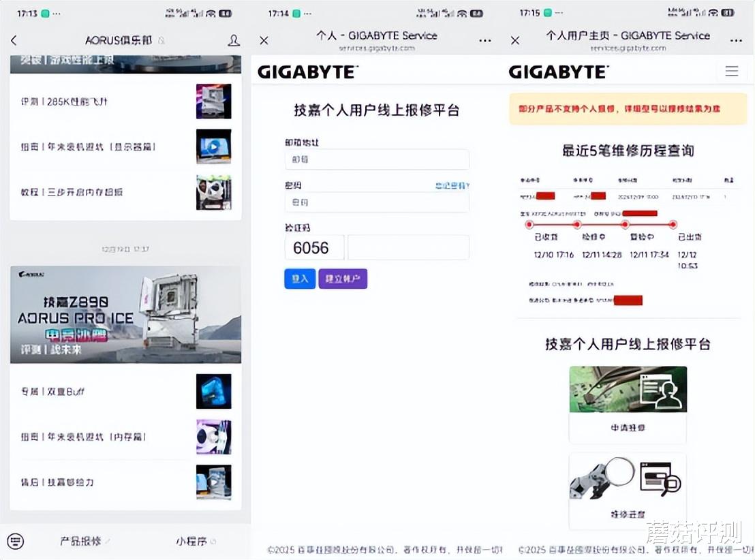The width and height of the screenshot is (755, 560).
Task: Click 最近5笔维修历程查询 heading
Action: coord(628,151)
